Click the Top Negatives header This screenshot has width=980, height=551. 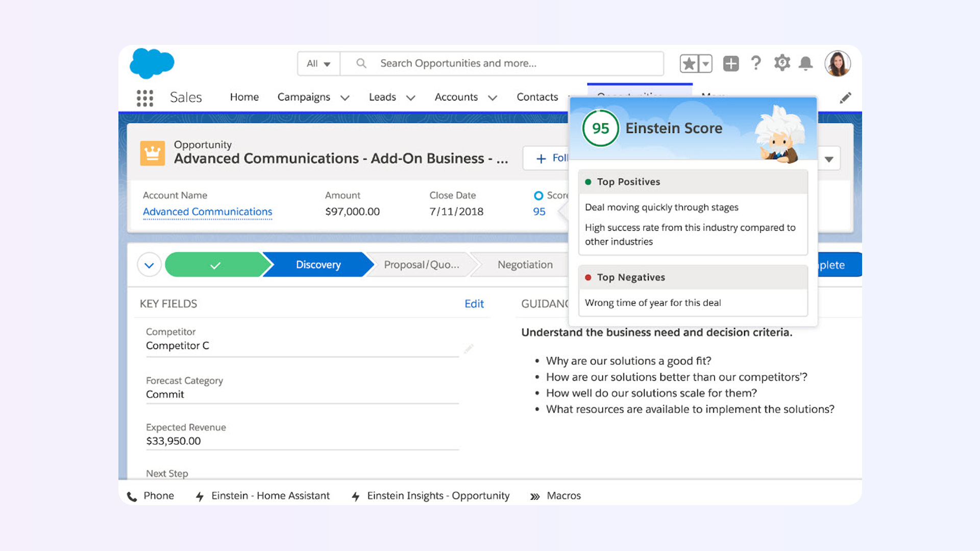(x=693, y=278)
